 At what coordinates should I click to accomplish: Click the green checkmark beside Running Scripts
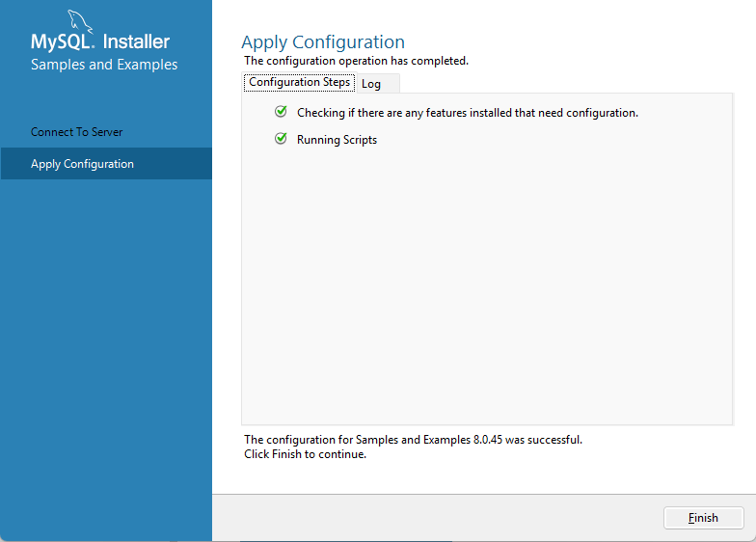tap(282, 139)
